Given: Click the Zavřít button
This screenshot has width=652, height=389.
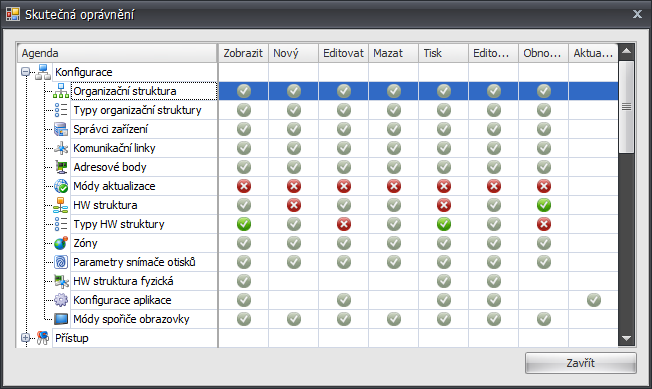Looking at the screenshot, I should pos(580,363).
